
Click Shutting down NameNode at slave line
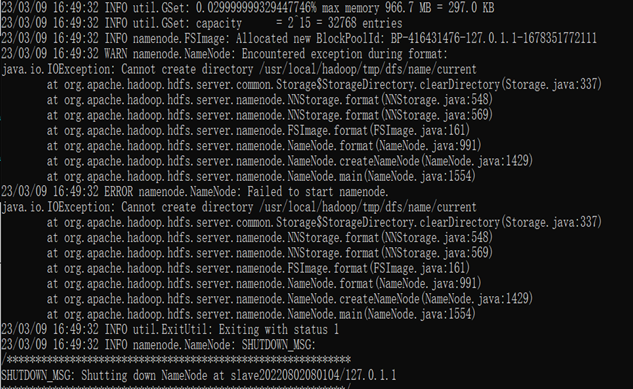[x=199, y=375]
